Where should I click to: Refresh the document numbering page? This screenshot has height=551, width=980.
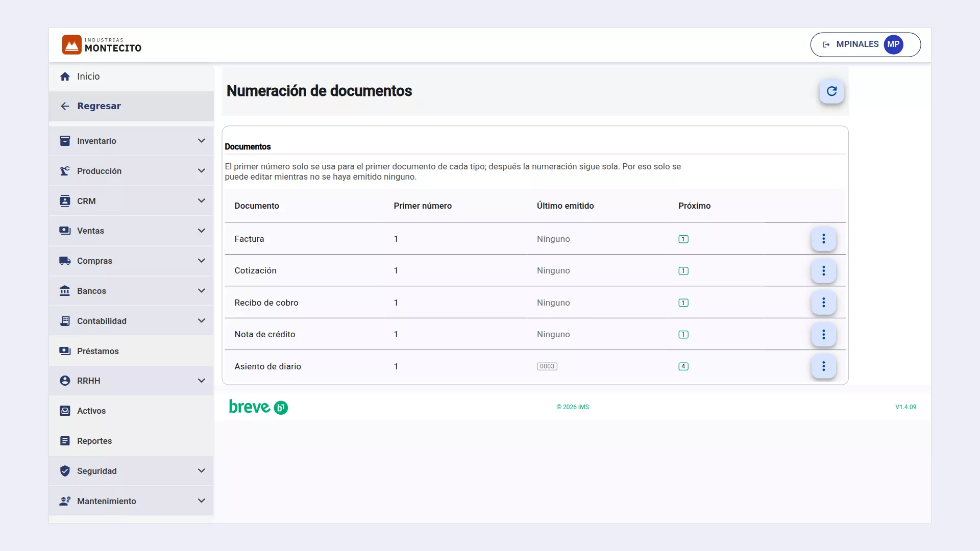coord(831,91)
